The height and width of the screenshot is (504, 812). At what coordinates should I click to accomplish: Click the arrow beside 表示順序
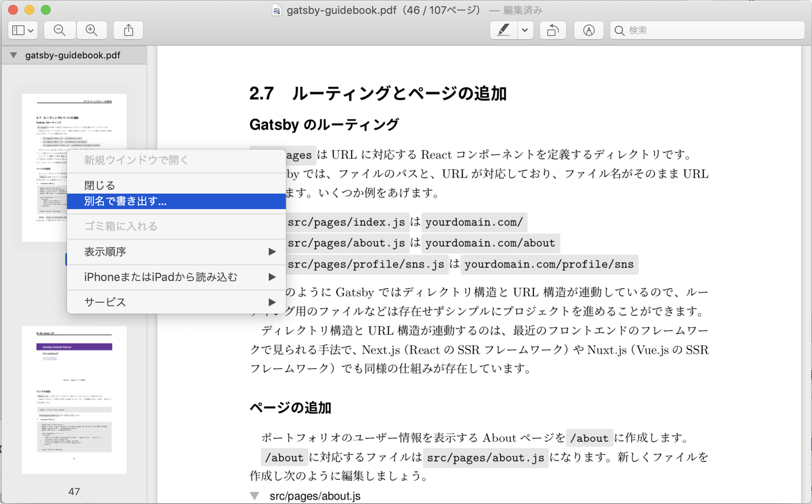coord(272,252)
